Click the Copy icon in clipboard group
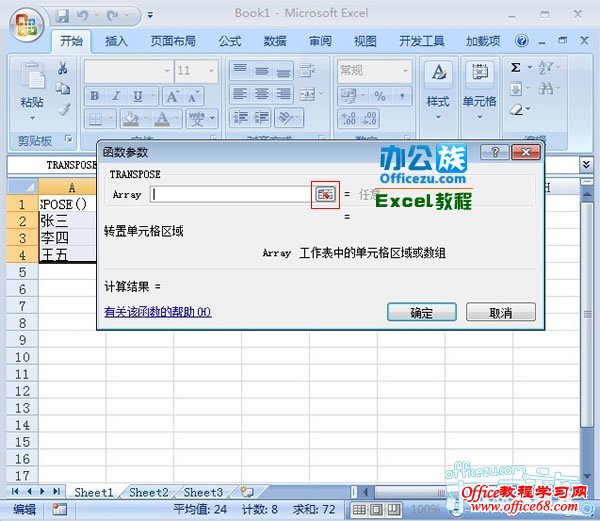Image resolution: width=600 pixels, height=521 pixels. click(x=63, y=88)
